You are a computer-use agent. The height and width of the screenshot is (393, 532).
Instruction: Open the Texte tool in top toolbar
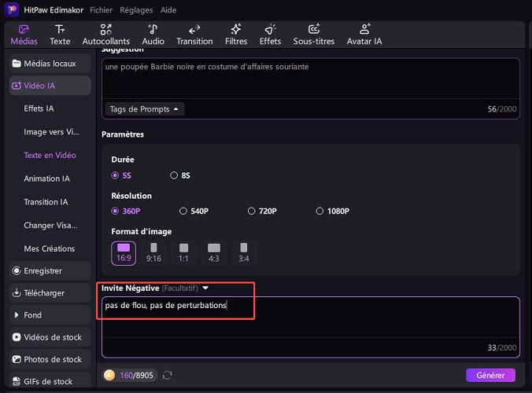tap(60, 35)
